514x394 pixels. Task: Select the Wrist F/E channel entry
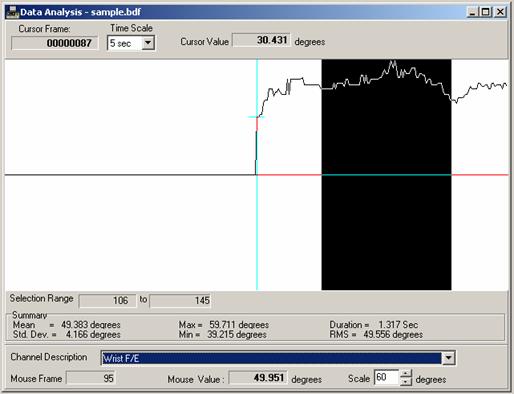click(x=271, y=358)
